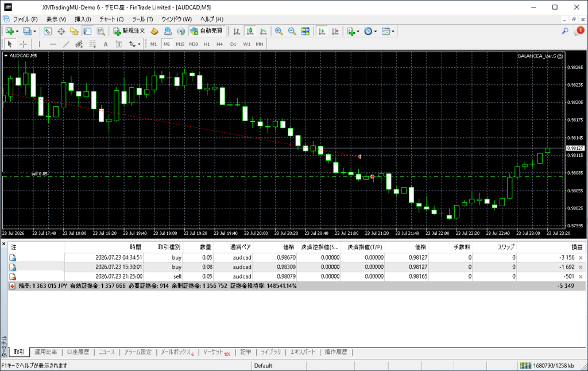The height and width of the screenshot is (371, 588).
Task: Open the search magnifier in toolbar
Action: pyautogui.click(x=565, y=31)
